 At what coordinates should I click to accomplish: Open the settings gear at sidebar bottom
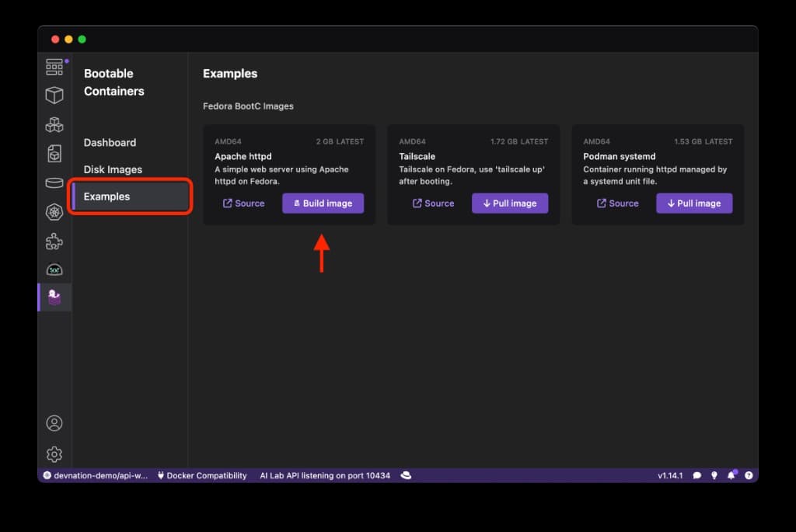[54, 454]
